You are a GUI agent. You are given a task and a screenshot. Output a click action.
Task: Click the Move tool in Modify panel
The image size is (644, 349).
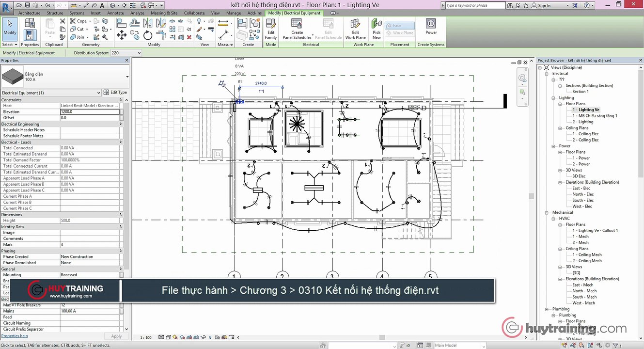pos(122,35)
